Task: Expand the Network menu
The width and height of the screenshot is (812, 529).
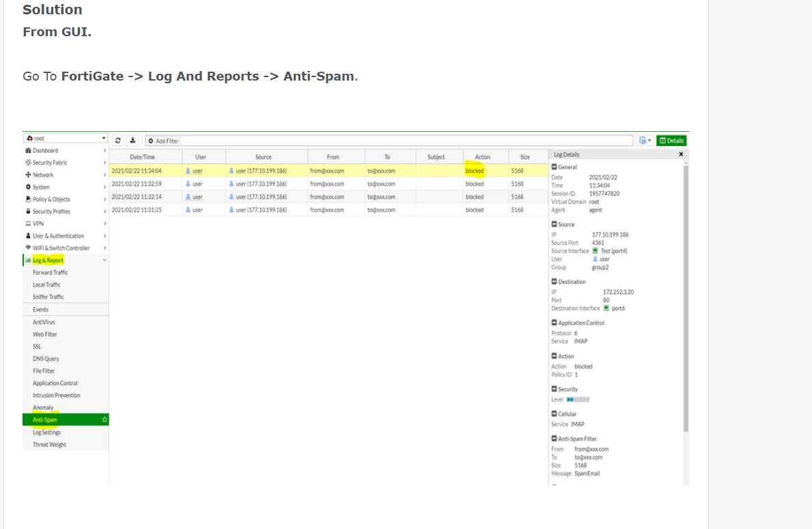Action: coord(66,175)
